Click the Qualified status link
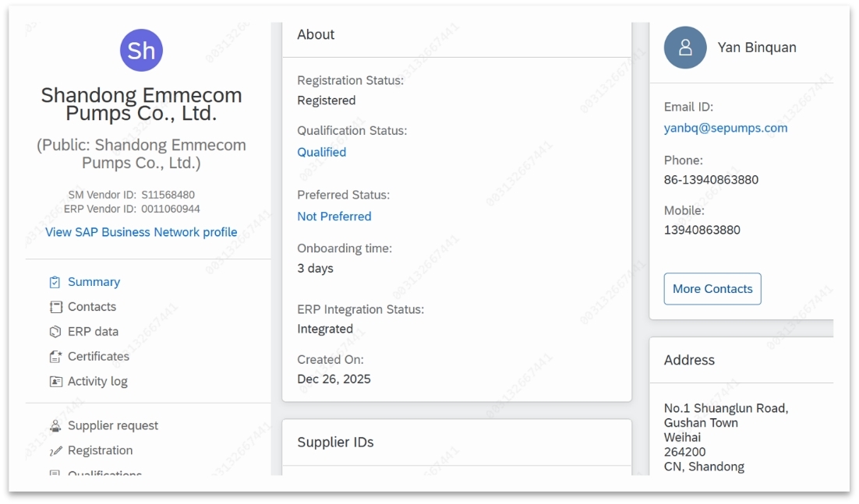859x504 pixels. point(322,152)
